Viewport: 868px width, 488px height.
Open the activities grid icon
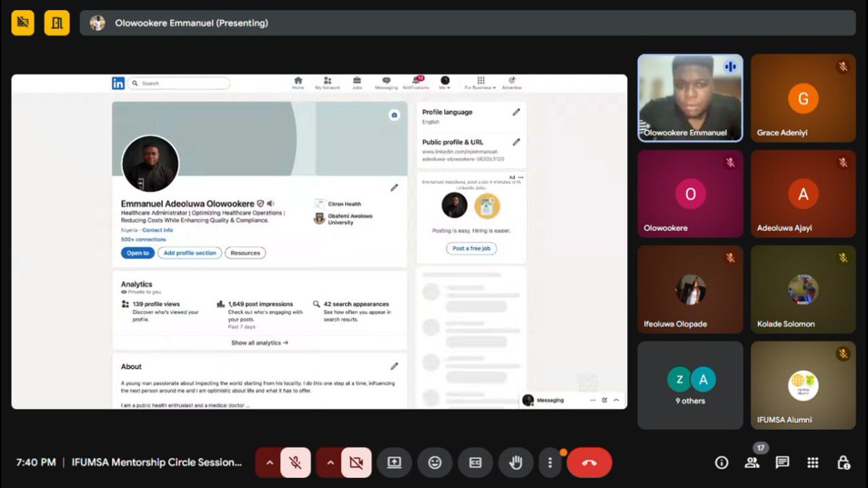(813, 463)
